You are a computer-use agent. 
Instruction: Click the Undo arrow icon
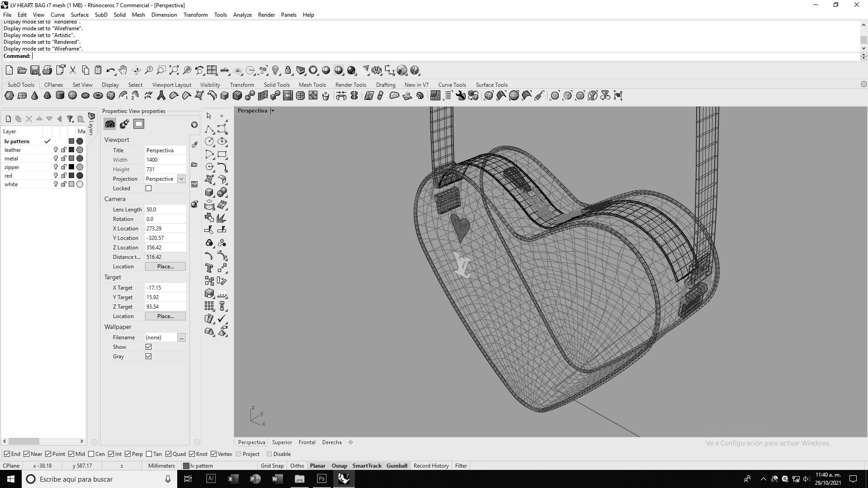(110, 70)
